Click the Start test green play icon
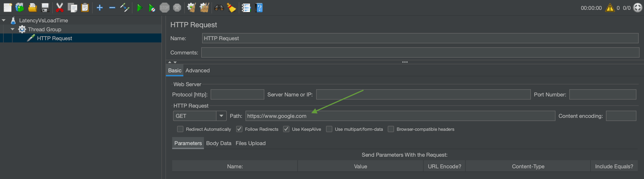Image resolution: width=644 pixels, height=179 pixels. coord(139,8)
